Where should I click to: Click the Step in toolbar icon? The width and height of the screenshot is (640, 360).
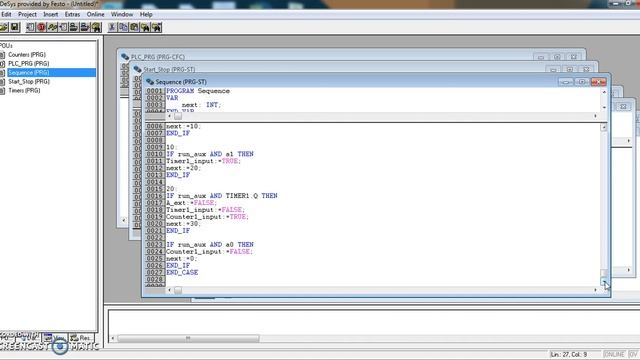tap(63, 27)
